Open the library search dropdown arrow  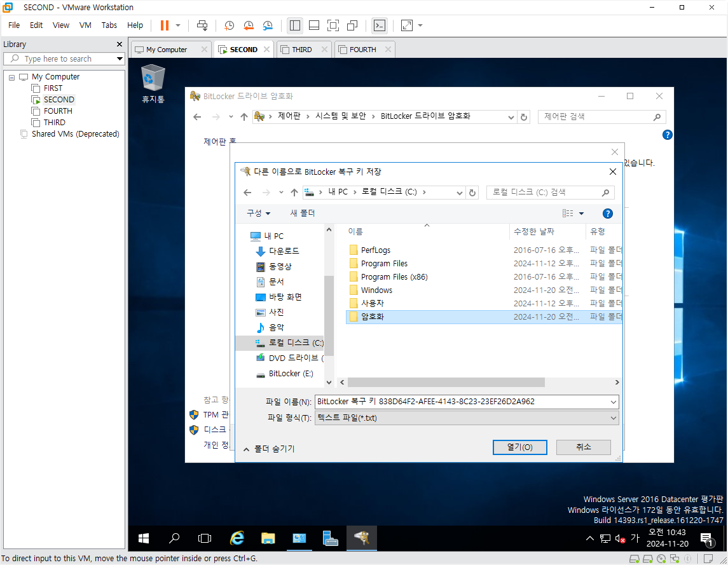click(120, 59)
